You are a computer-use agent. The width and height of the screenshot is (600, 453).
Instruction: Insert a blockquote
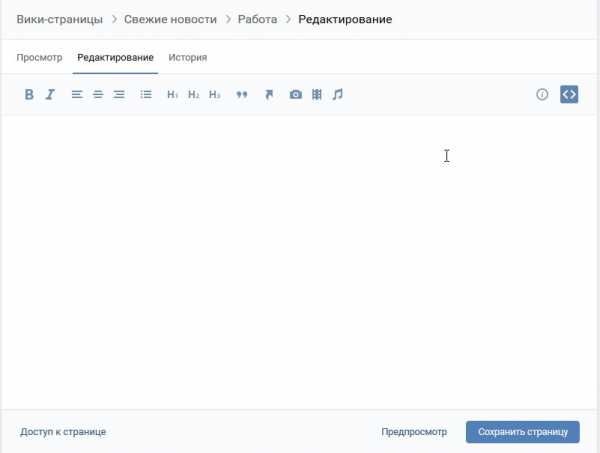tap(242, 95)
